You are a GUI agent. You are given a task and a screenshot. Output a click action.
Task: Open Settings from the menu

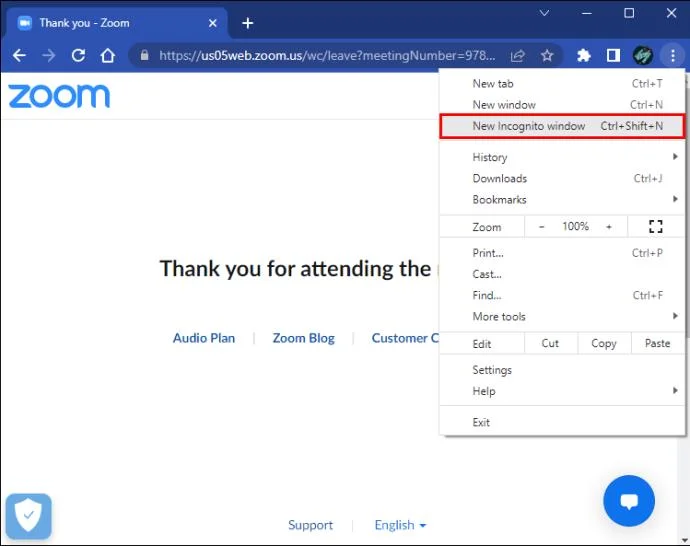[x=562, y=370]
